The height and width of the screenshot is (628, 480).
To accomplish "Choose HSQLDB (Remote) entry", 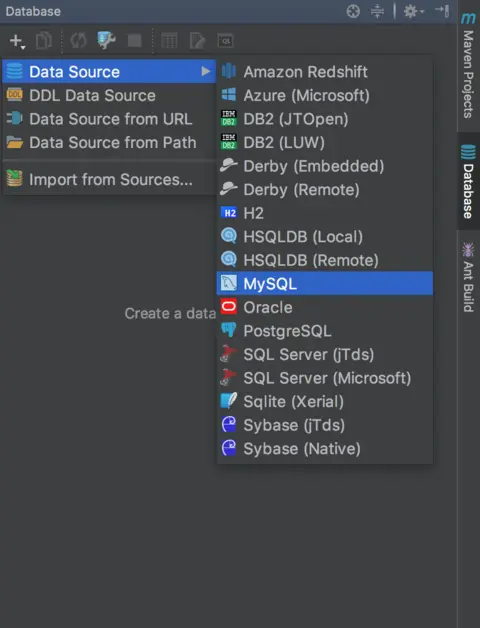I will [325, 260].
